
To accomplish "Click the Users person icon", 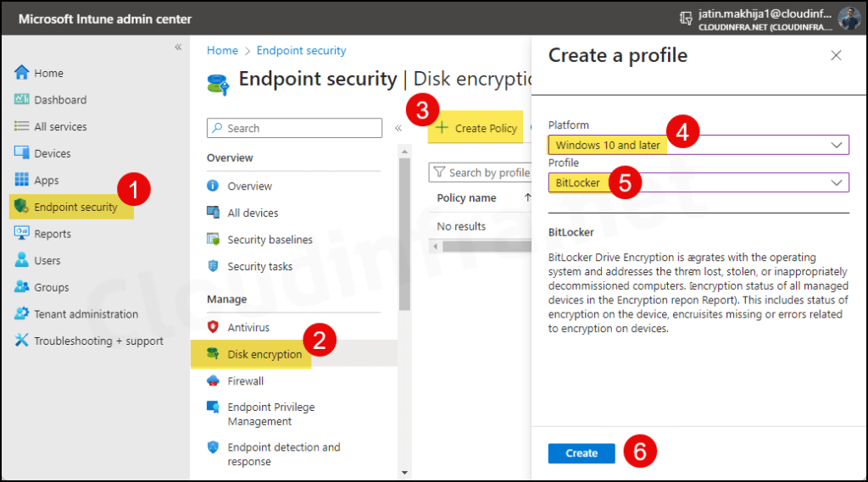I will (21, 259).
